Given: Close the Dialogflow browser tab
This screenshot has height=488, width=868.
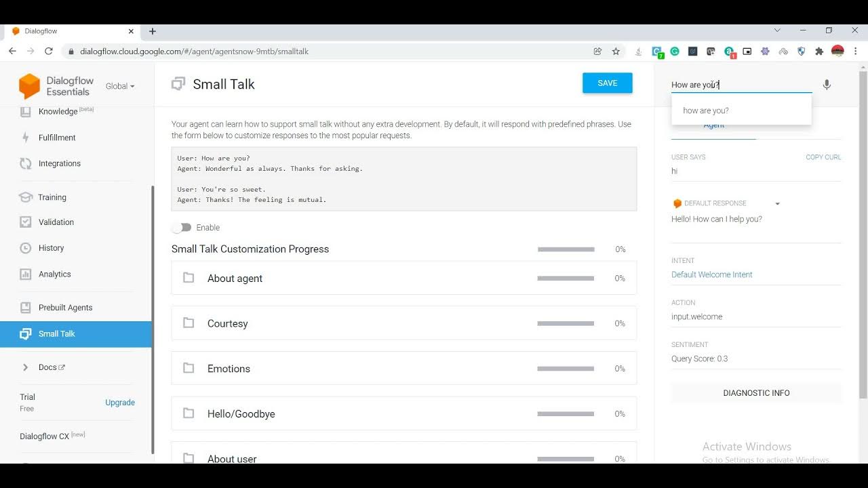Looking at the screenshot, I should pos(132,31).
